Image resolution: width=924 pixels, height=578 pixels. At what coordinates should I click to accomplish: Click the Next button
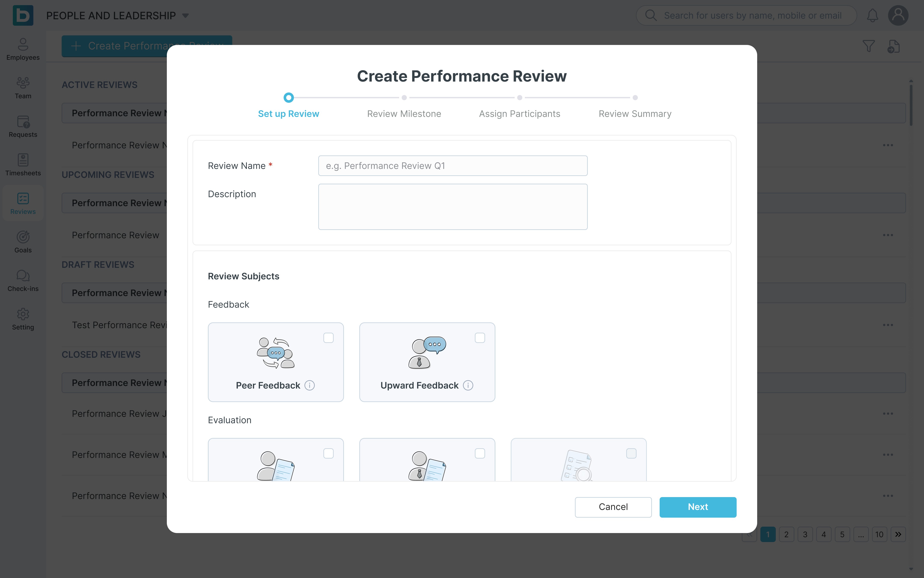tap(698, 507)
